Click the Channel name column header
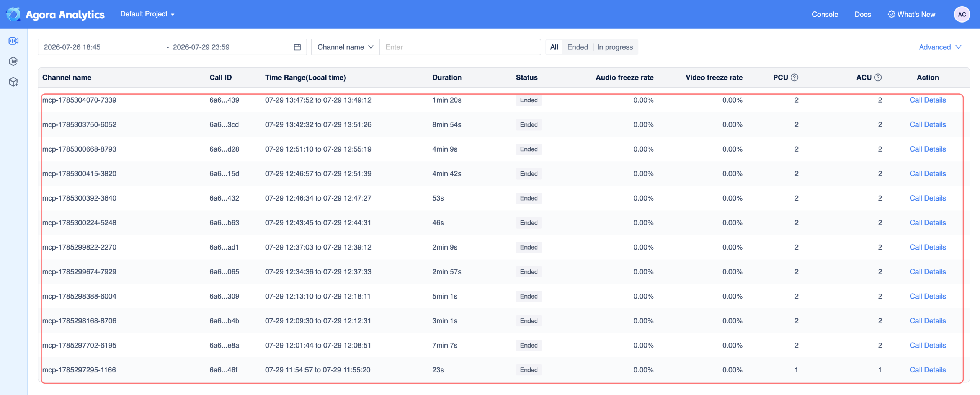Image resolution: width=980 pixels, height=395 pixels. tap(67, 77)
